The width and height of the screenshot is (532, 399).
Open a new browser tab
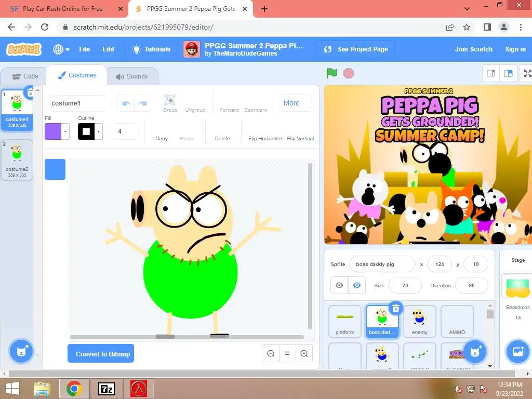tap(264, 9)
